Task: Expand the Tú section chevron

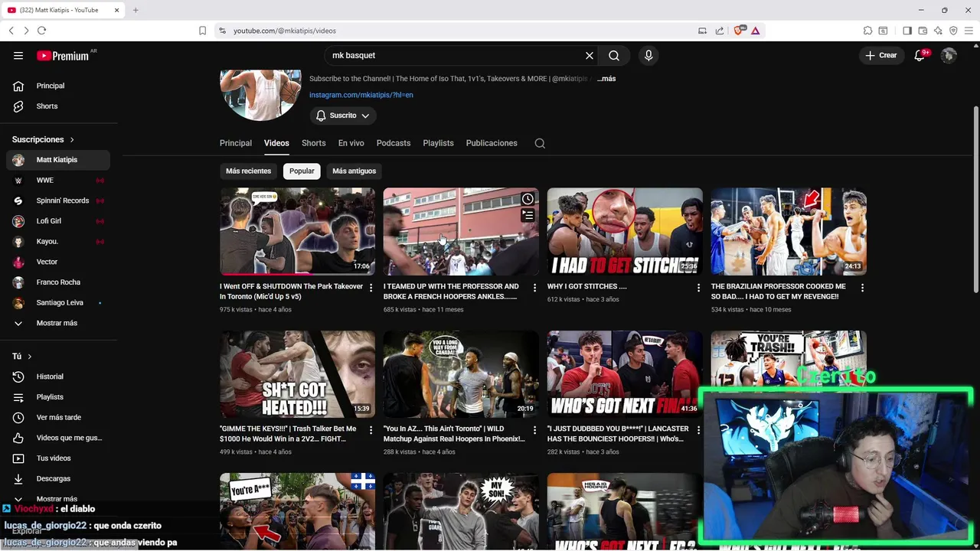Action: [30, 357]
